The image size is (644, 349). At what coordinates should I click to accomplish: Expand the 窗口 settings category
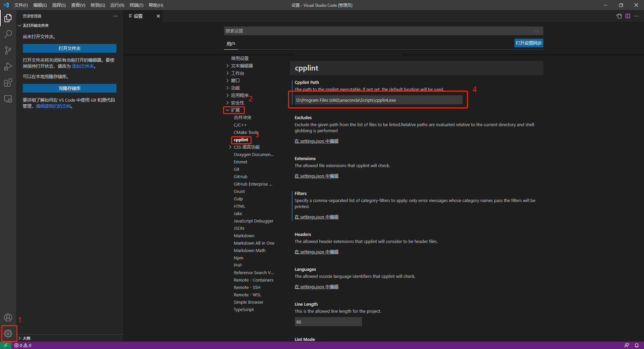(227, 81)
